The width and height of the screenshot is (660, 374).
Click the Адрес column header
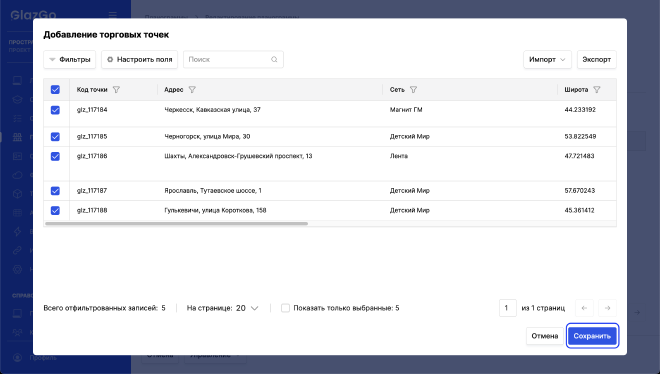click(x=173, y=90)
